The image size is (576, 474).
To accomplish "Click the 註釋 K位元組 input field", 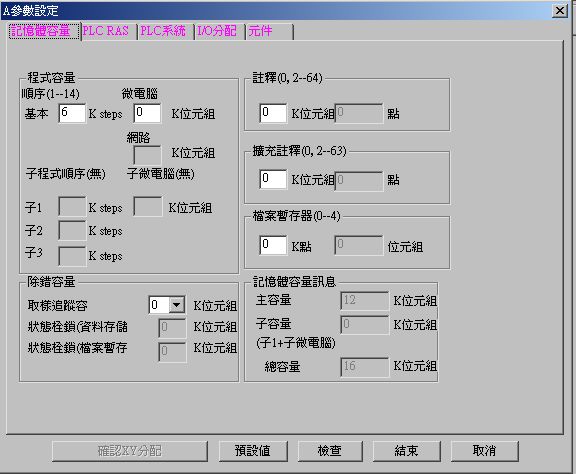I will (x=273, y=113).
